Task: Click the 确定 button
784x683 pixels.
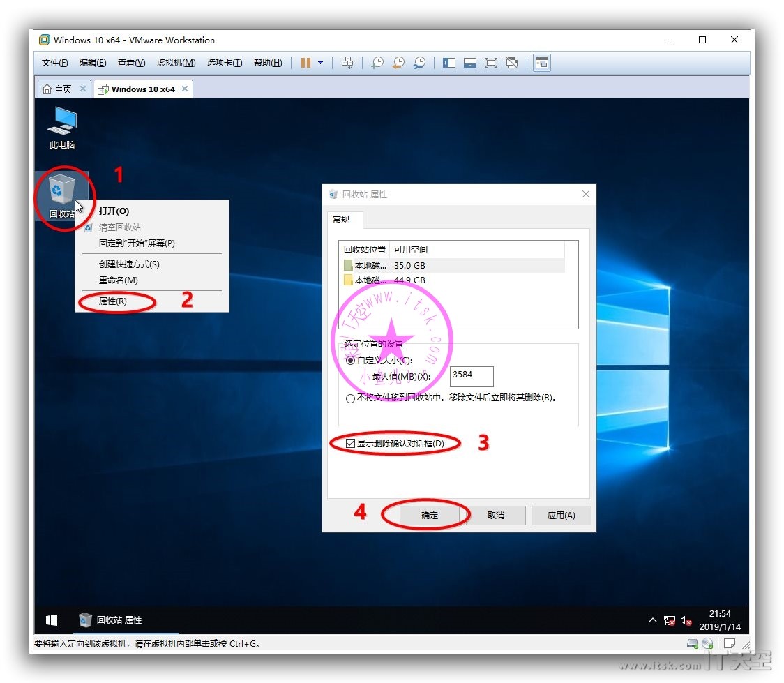Action: click(x=430, y=516)
